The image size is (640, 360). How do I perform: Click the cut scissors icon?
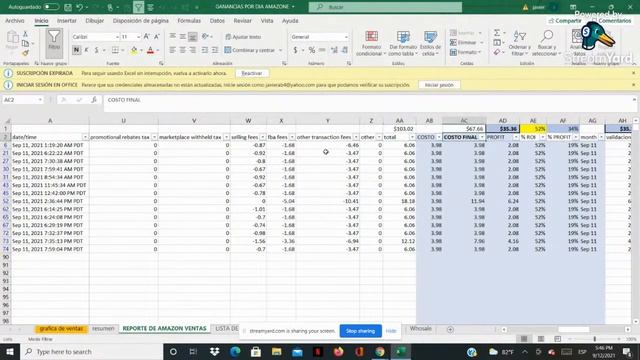[25, 34]
